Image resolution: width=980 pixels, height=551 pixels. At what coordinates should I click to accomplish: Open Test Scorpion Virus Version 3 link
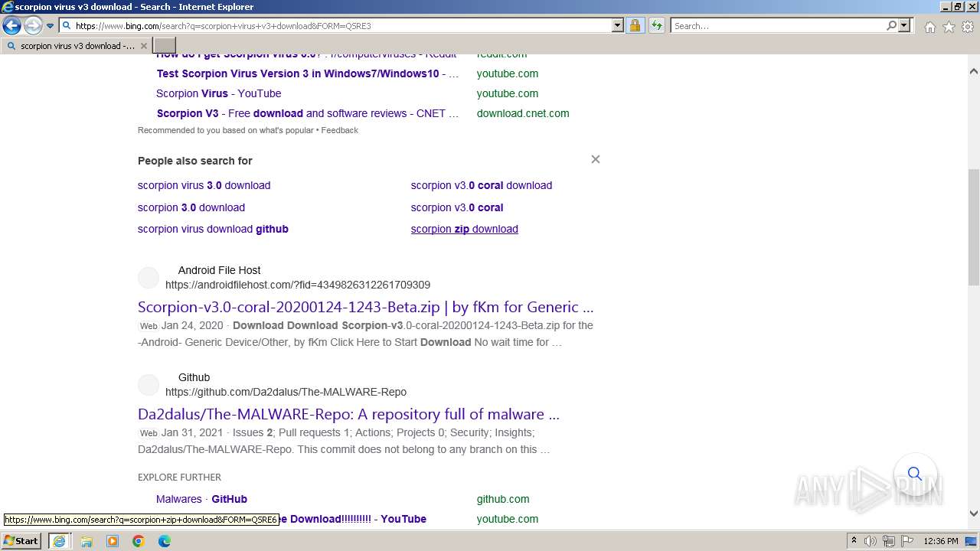308,73
